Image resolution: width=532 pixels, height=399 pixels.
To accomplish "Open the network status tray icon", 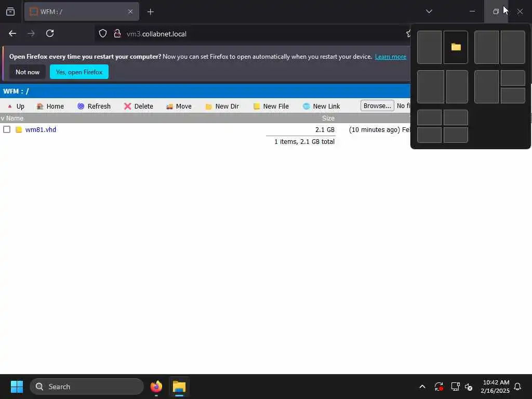I will pyautogui.click(x=455, y=387).
